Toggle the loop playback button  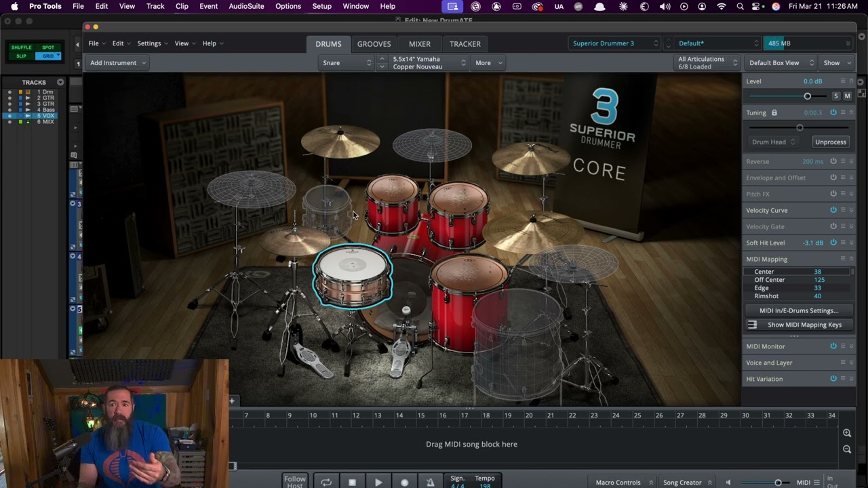[x=326, y=482]
